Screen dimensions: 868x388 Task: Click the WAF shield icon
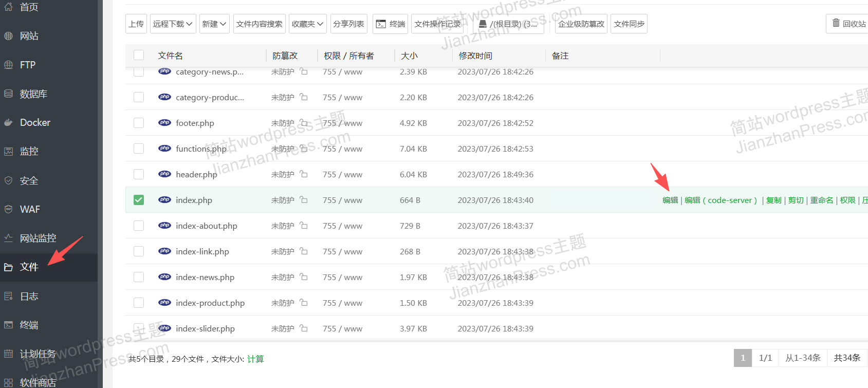coord(8,209)
